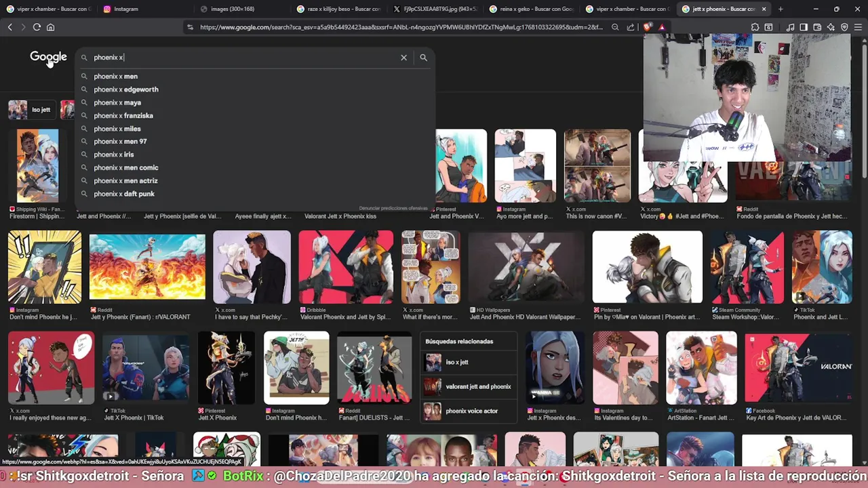Open the Brave Wallet icon
868x488 pixels.
(817, 27)
